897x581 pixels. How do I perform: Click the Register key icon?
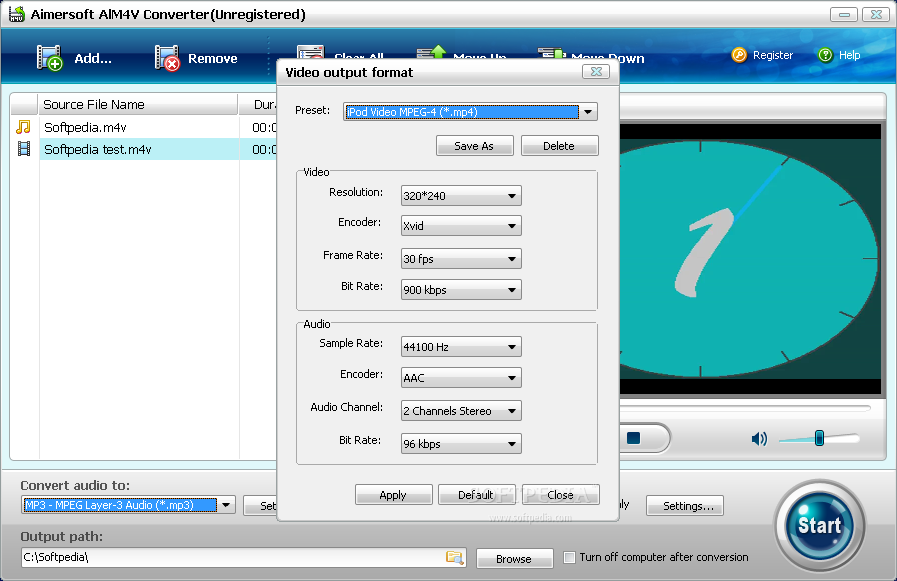pyautogui.click(x=739, y=55)
